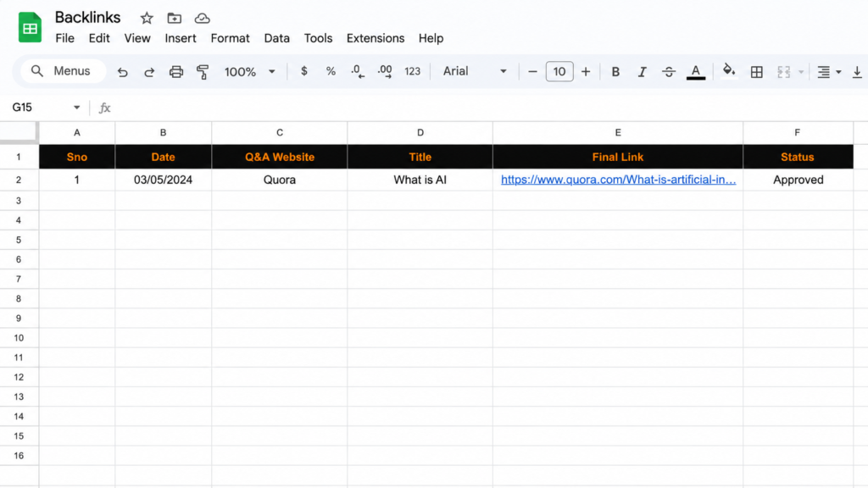Click the font size field showing 10
Viewport: 868px width, 488px height.
(x=559, y=71)
